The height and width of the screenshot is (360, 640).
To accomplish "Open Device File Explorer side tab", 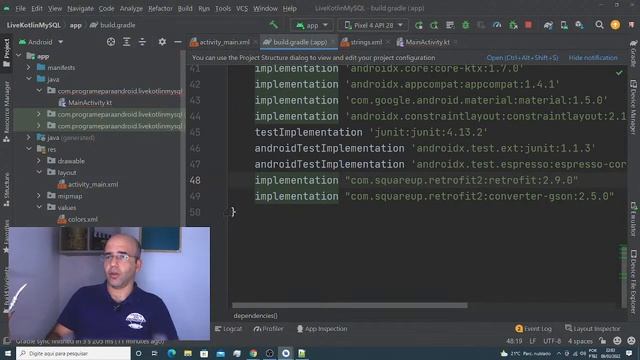I will pyautogui.click(x=633, y=281).
